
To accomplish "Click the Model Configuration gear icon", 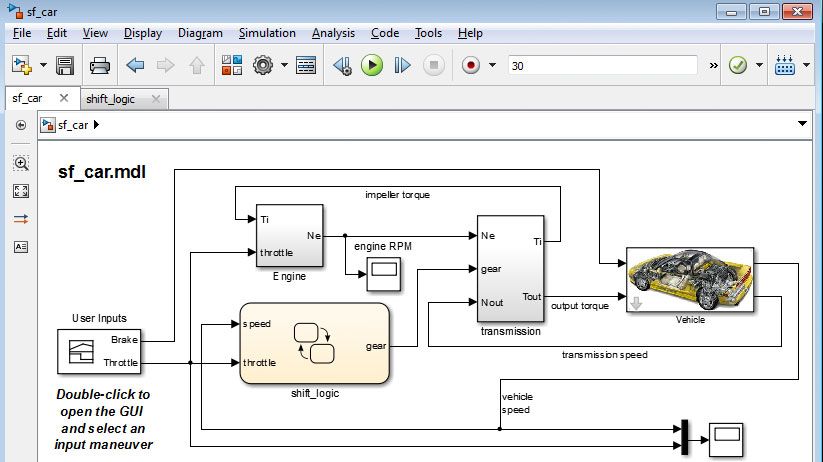I will point(263,66).
